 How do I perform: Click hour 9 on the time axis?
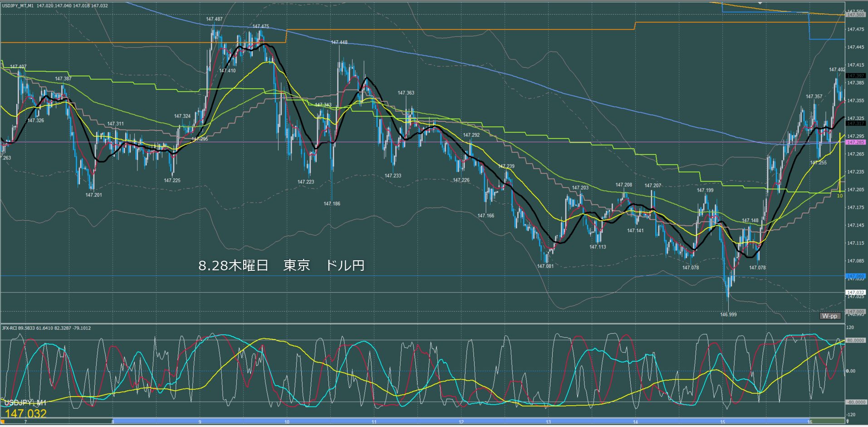pos(200,422)
